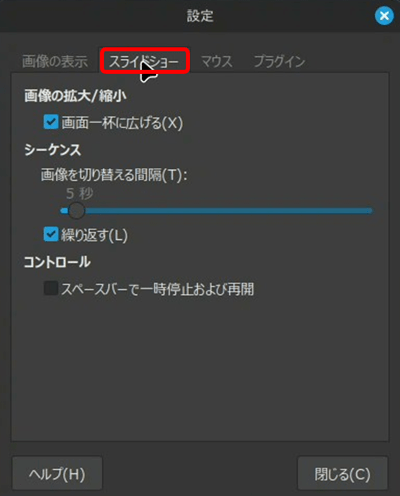The image size is (400, 496).
Task: Click the 閉じる(C) button
Action: (343, 473)
